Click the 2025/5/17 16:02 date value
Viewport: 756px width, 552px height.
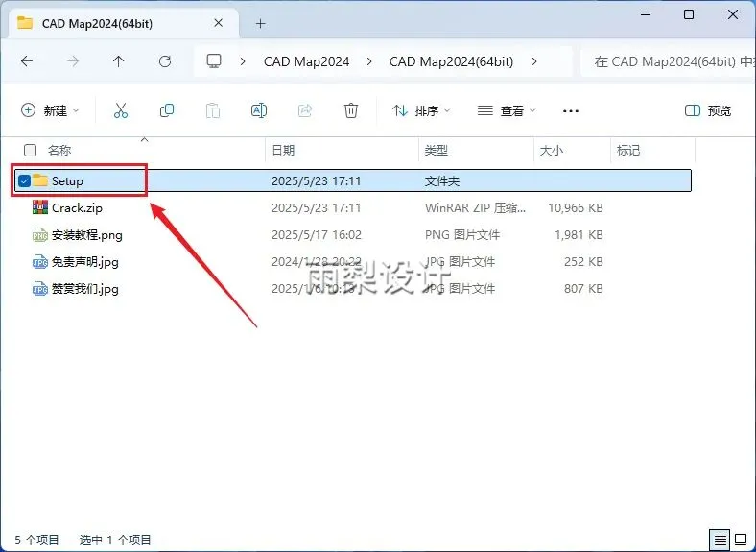point(317,235)
